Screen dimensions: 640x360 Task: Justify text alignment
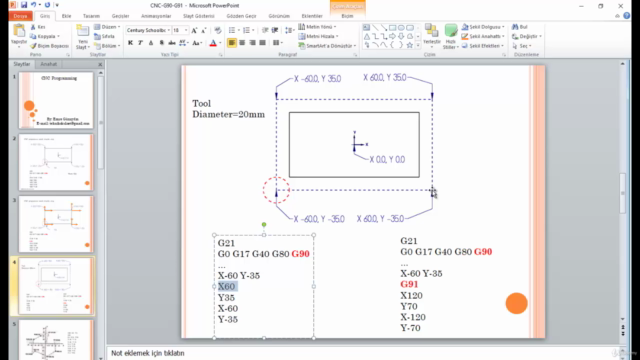point(262,43)
